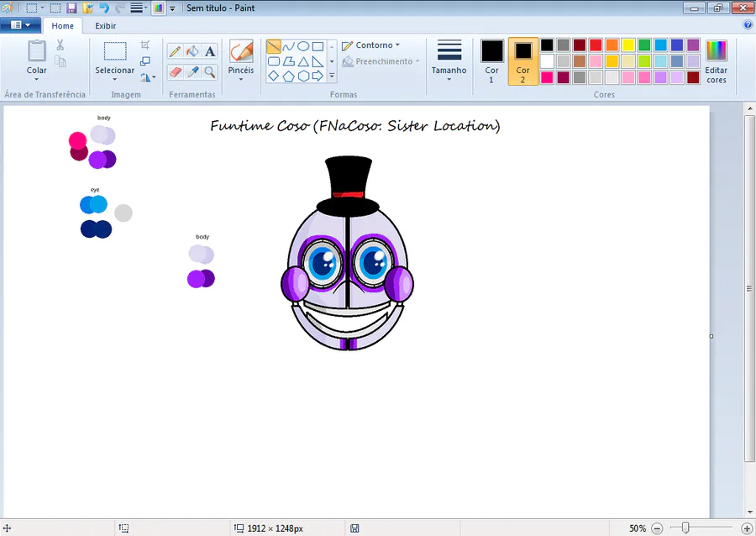Viewport: 756px width, 536px height.
Task: Click the Resize icon in Imagem group
Action: pyautogui.click(x=145, y=61)
